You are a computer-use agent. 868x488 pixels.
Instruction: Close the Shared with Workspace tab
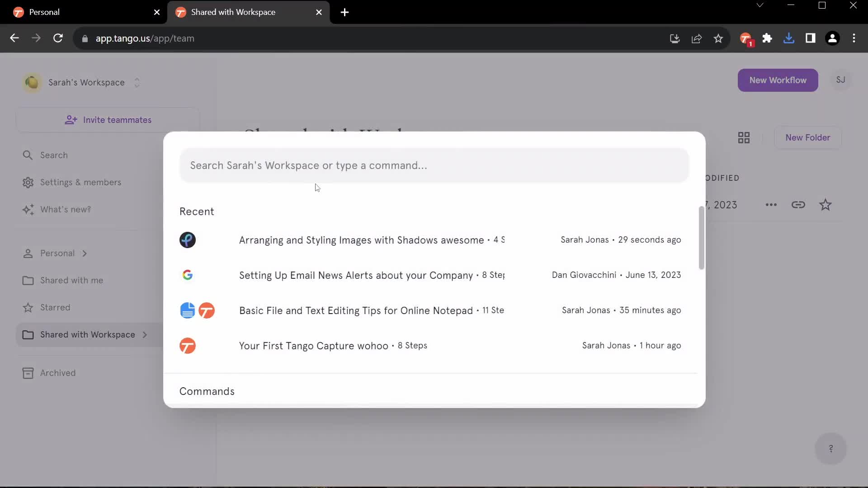point(319,12)
